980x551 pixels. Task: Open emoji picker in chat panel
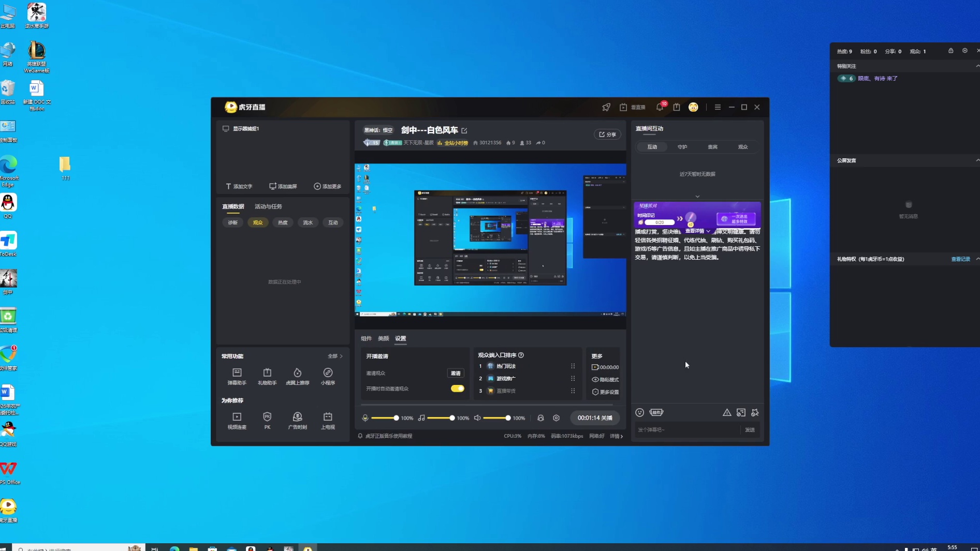[x=640, y=412]
